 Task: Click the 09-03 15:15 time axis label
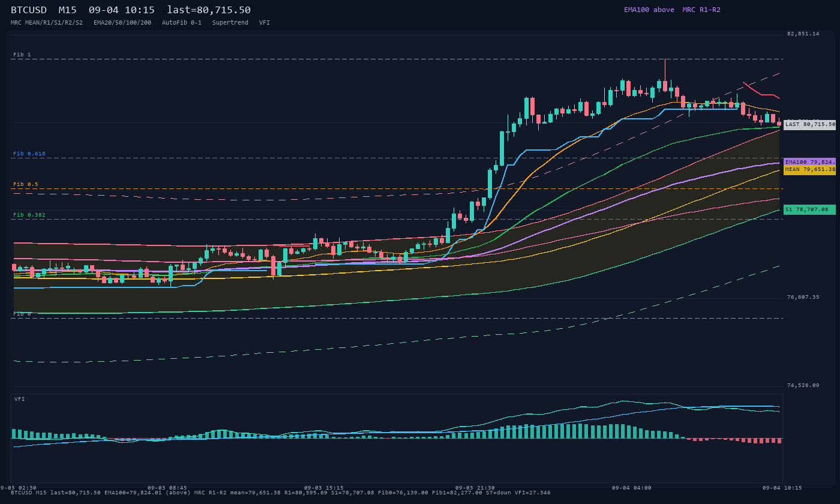(x=324, y=488)
